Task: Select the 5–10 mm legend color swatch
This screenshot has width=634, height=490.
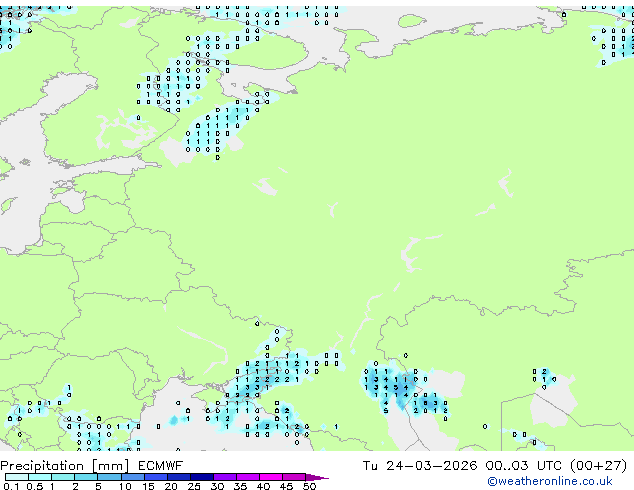Action: pyautogui.click(x=109, y=477)
